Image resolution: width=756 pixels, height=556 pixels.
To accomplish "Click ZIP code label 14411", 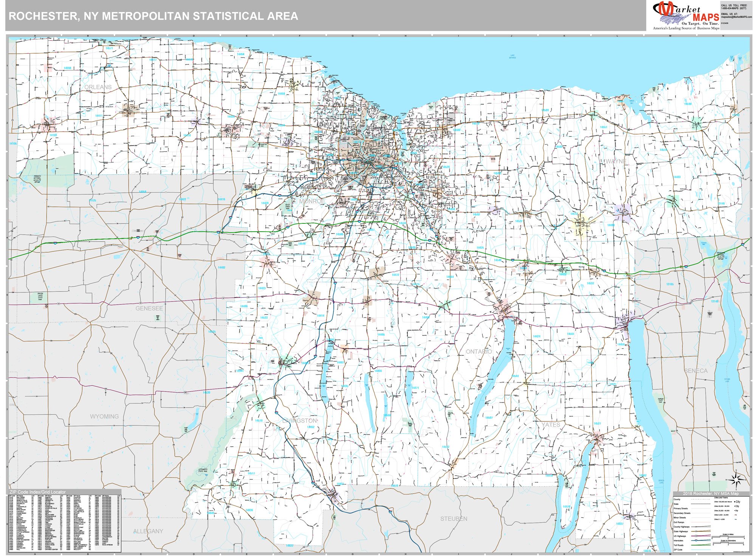I will click(99, 116).
